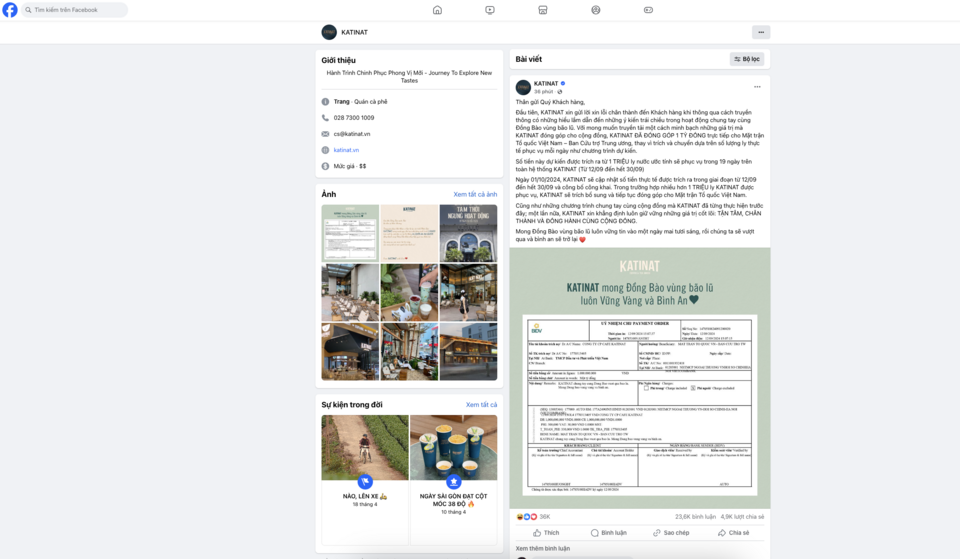The height and width of the screenshot is (559, 960).
Task: Open the Bộ lọc filter button
Action: pyautogui.click(x=747, y=59)
